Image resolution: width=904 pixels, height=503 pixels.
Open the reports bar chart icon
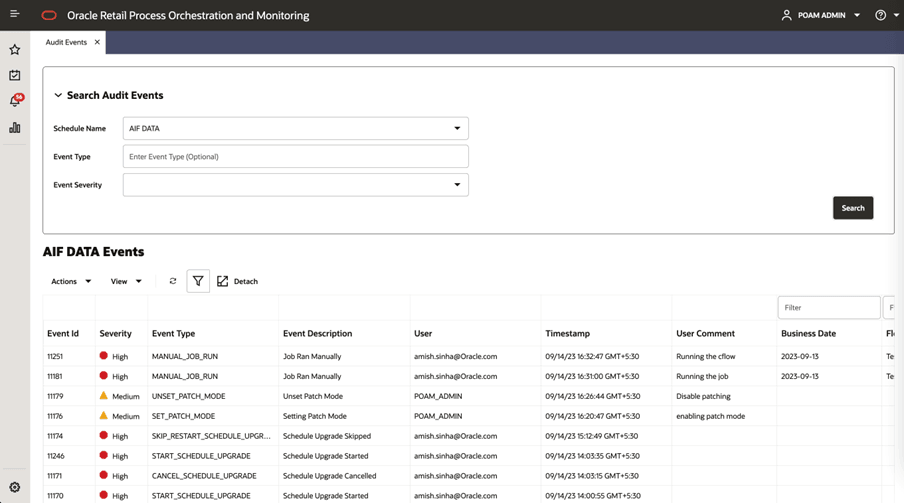(14, 127)
